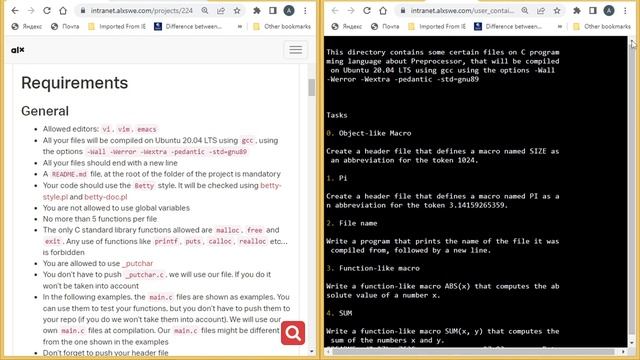Click 'No more than 5 functions per file'
The height and width of the screenshot is (360, 640).
[x=100, y=219]
